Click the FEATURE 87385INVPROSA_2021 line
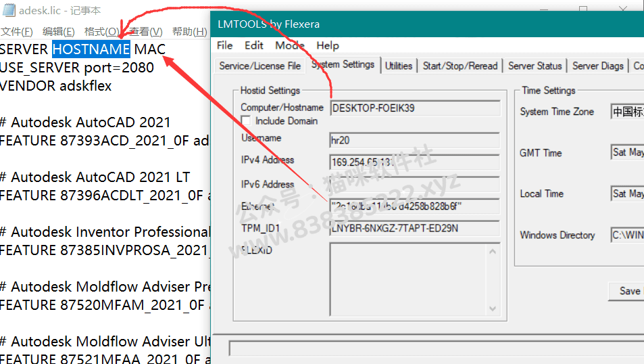Viewport: 644px width, 364px height. tap(105, 250)
